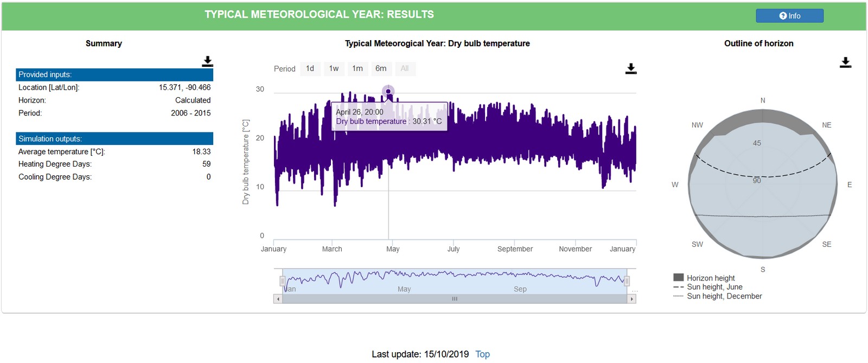This screenshot has width=868, height=363.
Task: Select the All period button
Action: coord(405,68)
